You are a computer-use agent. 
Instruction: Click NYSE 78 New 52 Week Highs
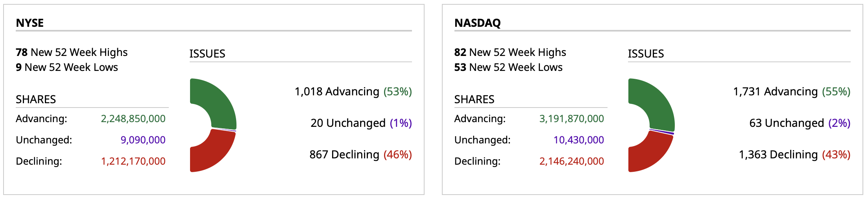coord(72,52)
